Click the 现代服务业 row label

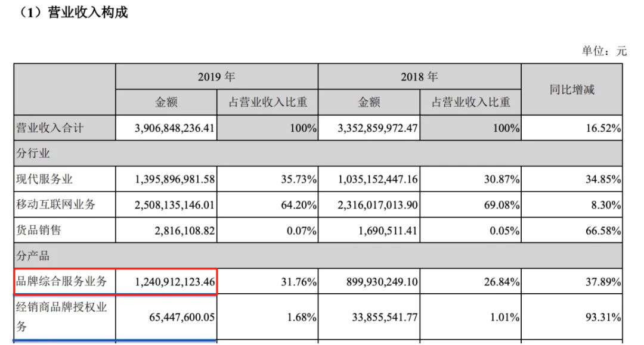(44, 179)
